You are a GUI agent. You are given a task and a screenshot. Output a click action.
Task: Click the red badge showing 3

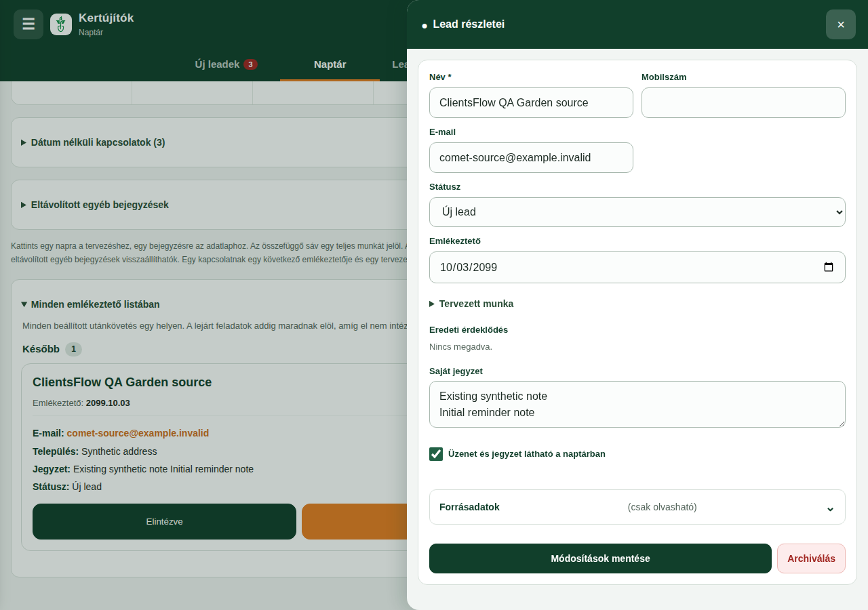point(250,64)
